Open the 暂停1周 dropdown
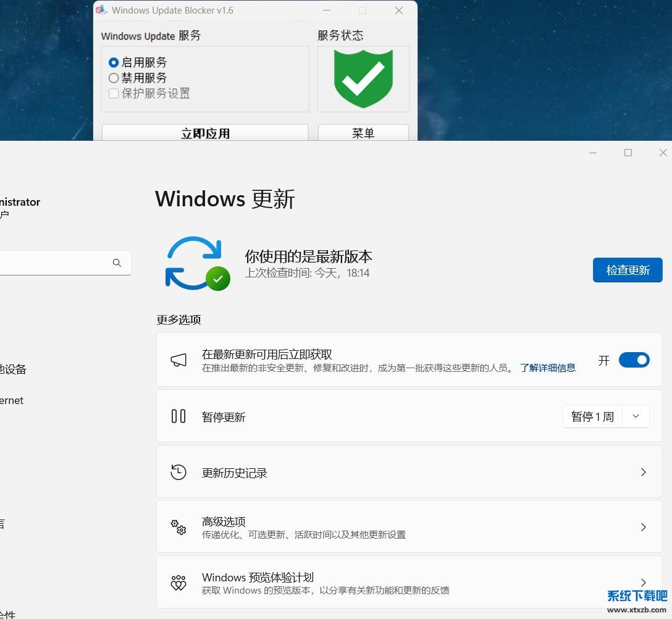 [x=635, y=416]
